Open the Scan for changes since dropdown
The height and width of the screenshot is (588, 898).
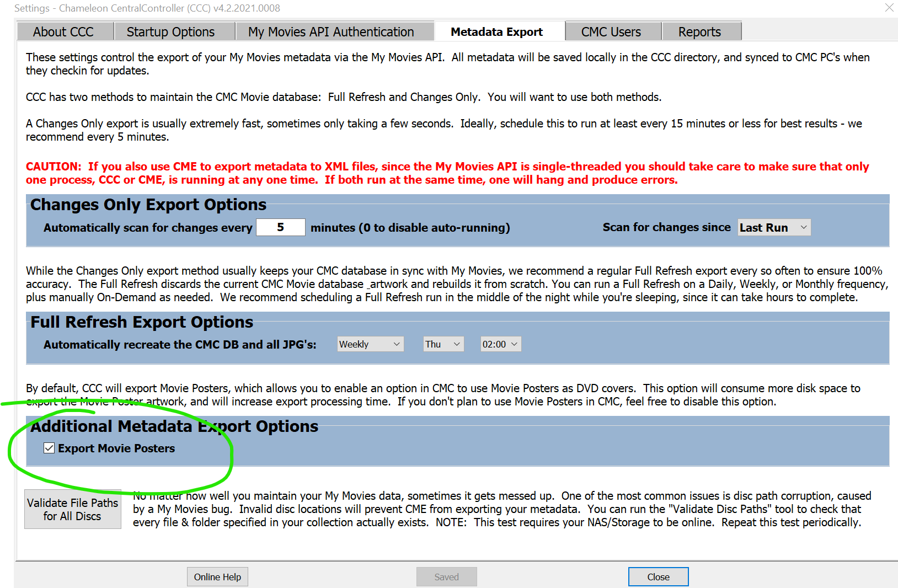774,227
